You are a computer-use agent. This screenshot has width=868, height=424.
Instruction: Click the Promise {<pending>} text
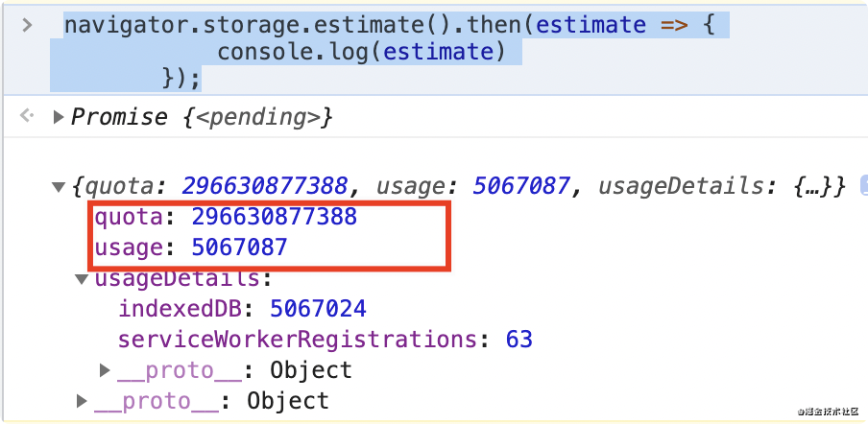click(x=202, y=118)
